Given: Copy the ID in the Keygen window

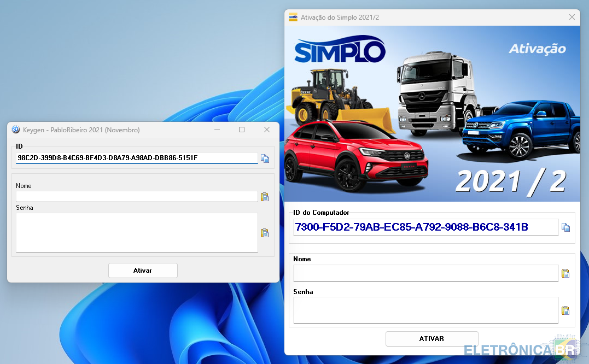Looking at the screenshot, I should click(265, 158).
